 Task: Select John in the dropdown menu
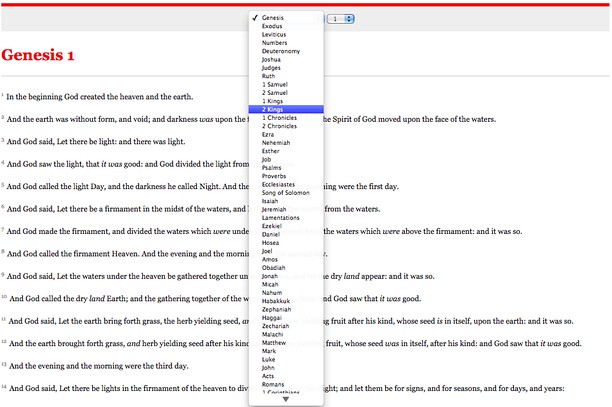(286, 368)
